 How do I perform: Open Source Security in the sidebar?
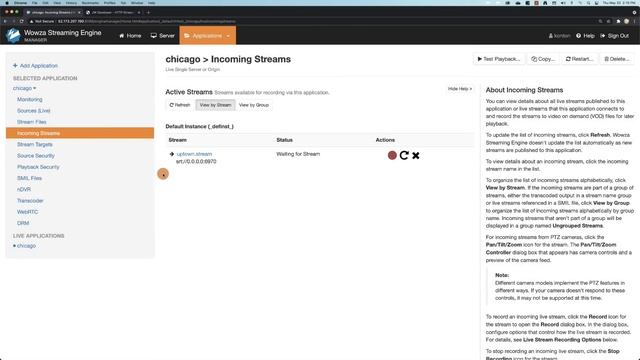36,156
